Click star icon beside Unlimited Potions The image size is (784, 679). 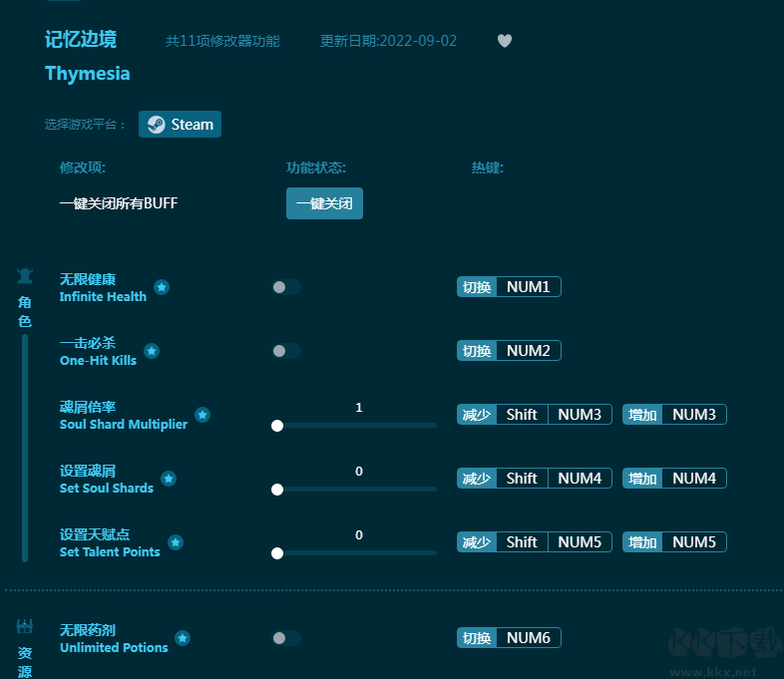(183, 638)
